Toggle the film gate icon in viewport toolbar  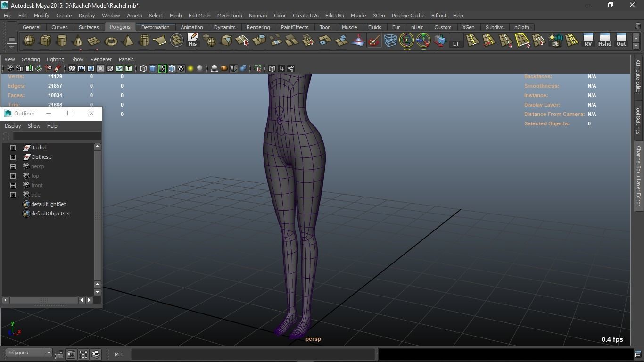pos(82,68)
